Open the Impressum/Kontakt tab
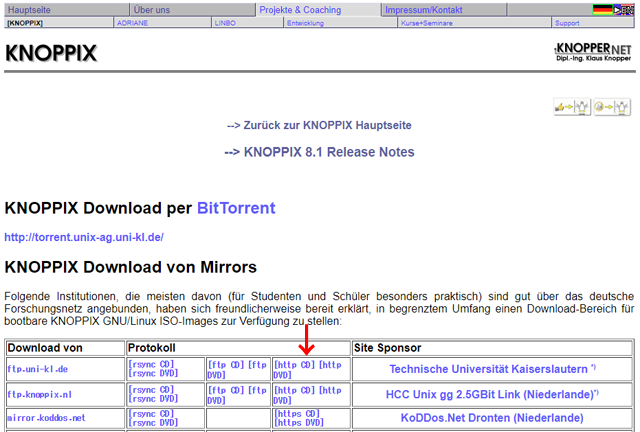The image size is (640, 432). pyautogui.click(x=424, y=10)
